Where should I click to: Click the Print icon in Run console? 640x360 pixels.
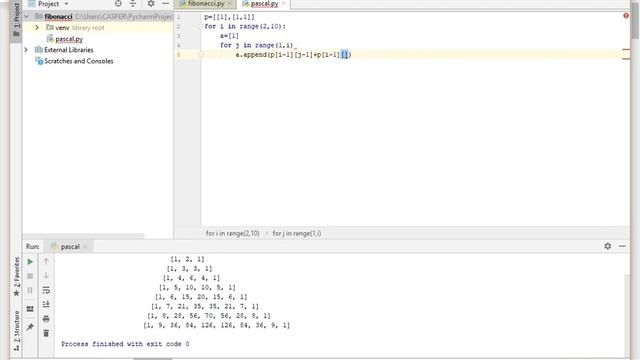pyautogui.click(x=46, y=319)
